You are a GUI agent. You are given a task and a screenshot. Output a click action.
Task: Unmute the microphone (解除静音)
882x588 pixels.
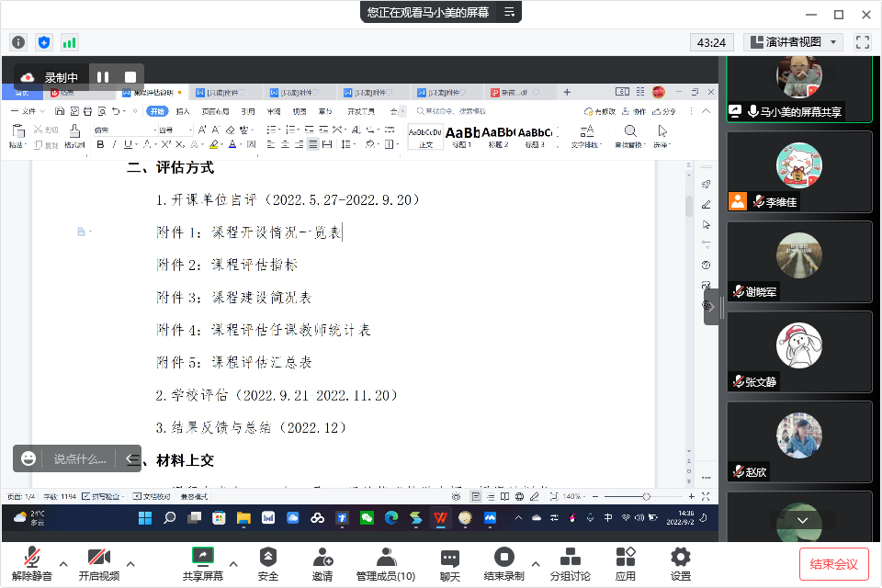coord(30,562)
